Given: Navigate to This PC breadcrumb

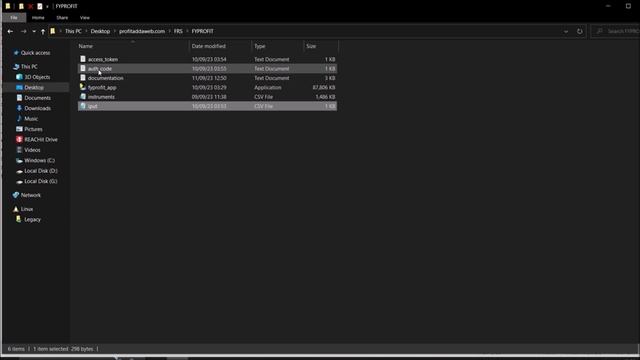Looking at the screenshot, I should [73, 31].
